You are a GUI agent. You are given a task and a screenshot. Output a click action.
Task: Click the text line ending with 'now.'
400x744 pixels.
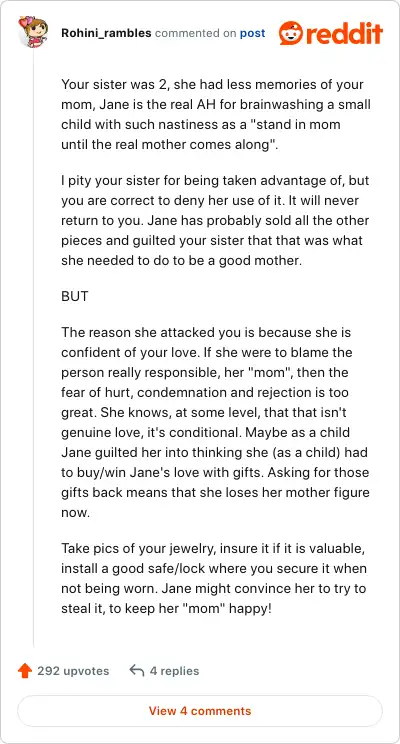[75, 513]
